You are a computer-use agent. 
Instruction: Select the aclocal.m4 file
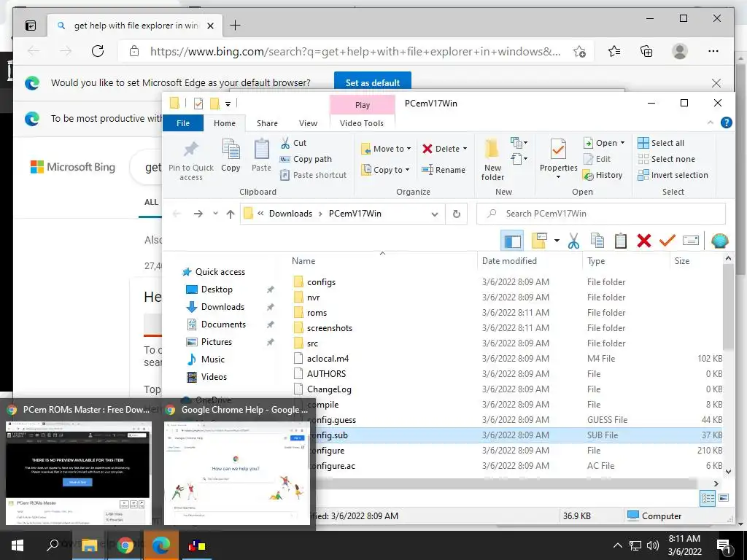click(x=328, y=359)
